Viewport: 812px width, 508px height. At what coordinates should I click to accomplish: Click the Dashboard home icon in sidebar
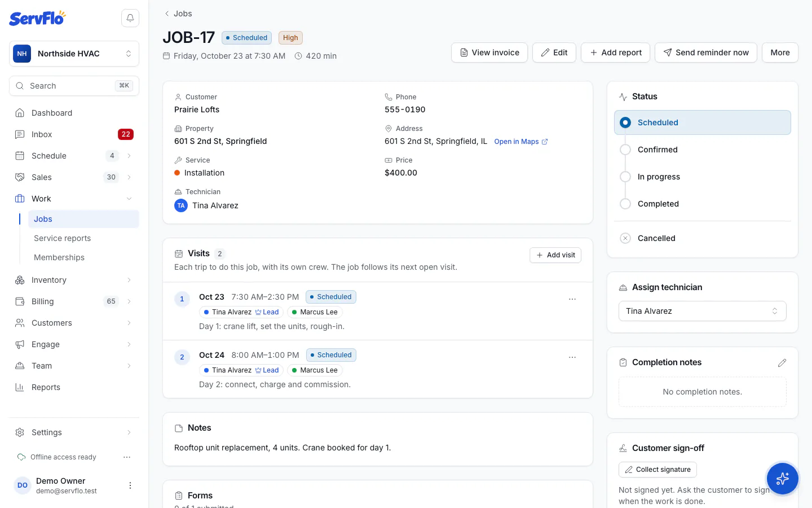pos(20,113)
